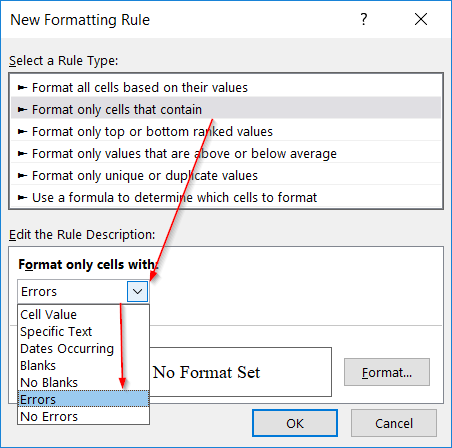Select the 'No Errors' option
Viewport: 452px width, 448px height.
point(83,416)
